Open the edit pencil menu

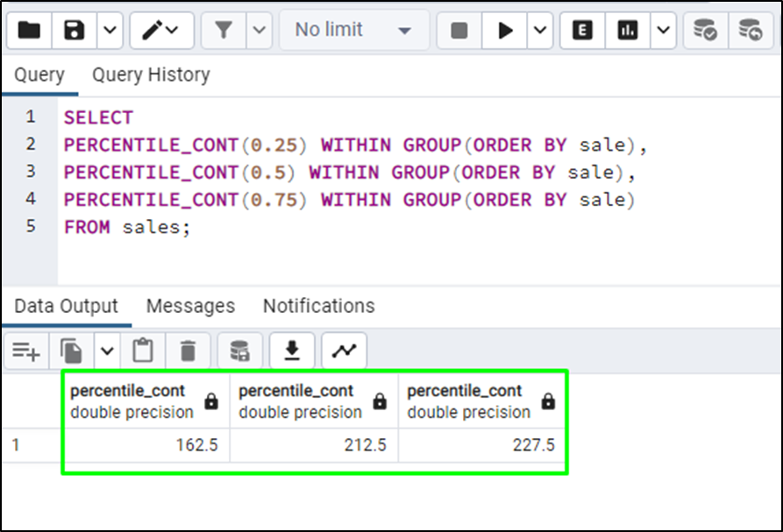coord(161,31)
